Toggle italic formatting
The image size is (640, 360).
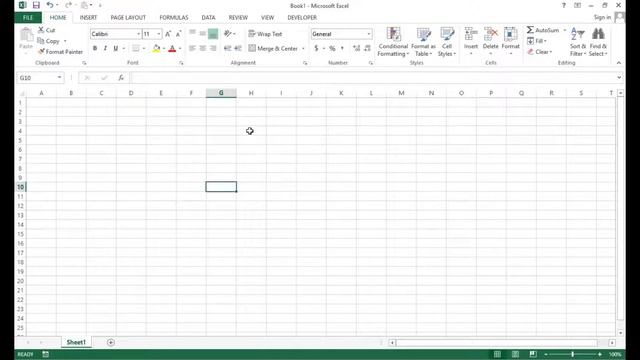(105, 49)
